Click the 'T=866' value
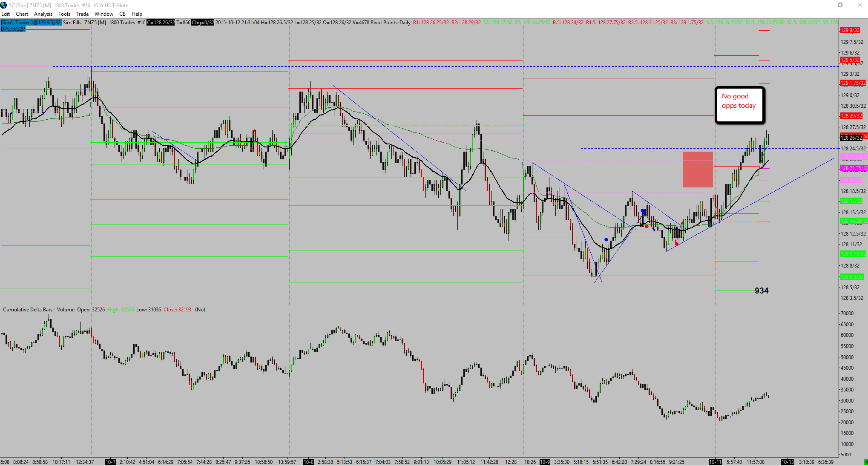The width and height of the screenshot is (868, 466). (x=183, y=23)
